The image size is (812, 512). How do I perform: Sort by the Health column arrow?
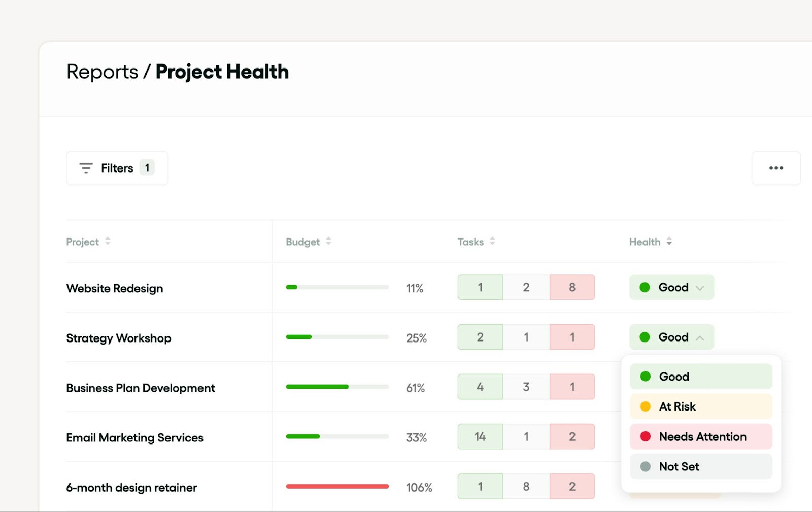(x=669, y=242)
